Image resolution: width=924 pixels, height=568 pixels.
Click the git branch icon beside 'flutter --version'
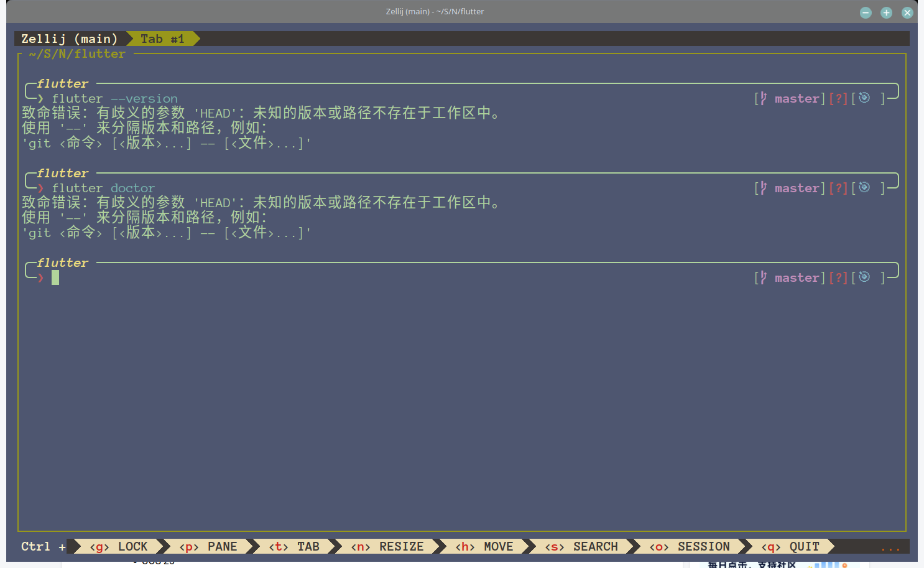(x=763, y=98)
